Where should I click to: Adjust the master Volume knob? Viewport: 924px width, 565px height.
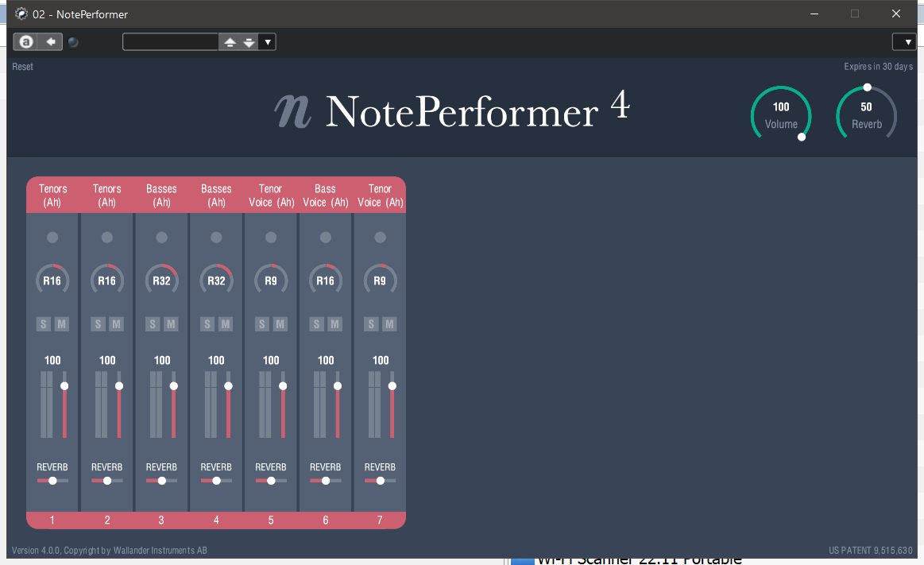781,114
